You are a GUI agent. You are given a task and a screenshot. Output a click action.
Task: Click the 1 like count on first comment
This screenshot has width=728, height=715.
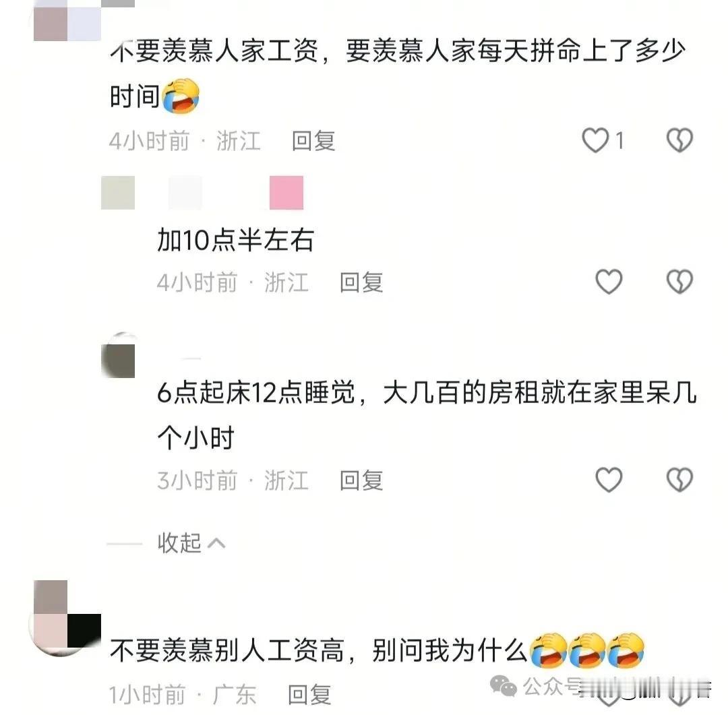coord(619,140)
